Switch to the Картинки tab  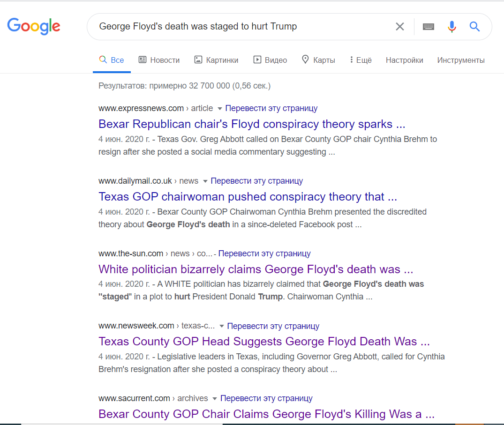click(x=216, y=60)
